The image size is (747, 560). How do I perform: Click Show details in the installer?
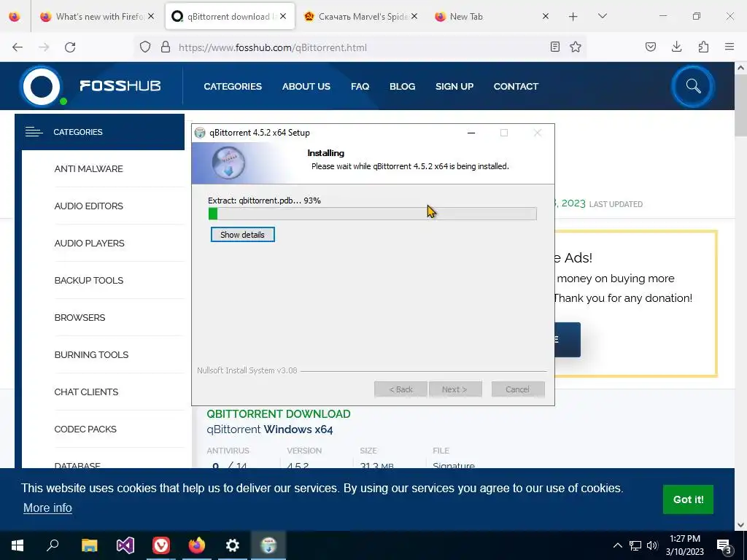pyautogui.click(x=242, y=235)
